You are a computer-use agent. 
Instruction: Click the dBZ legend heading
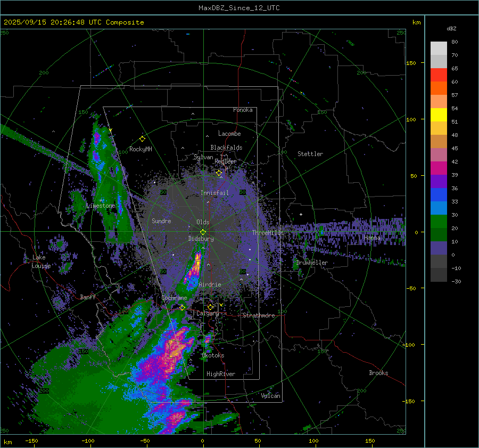coord(451,28)
